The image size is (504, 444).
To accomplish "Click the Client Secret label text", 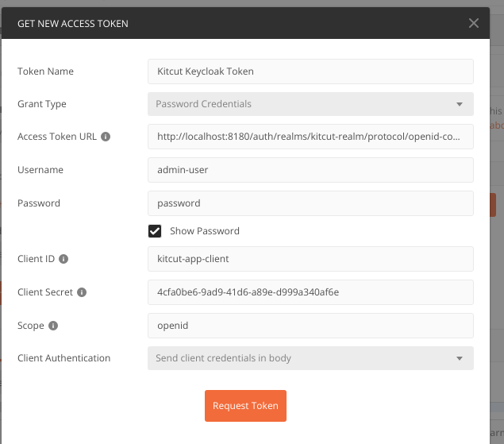I will pos(45,292).
